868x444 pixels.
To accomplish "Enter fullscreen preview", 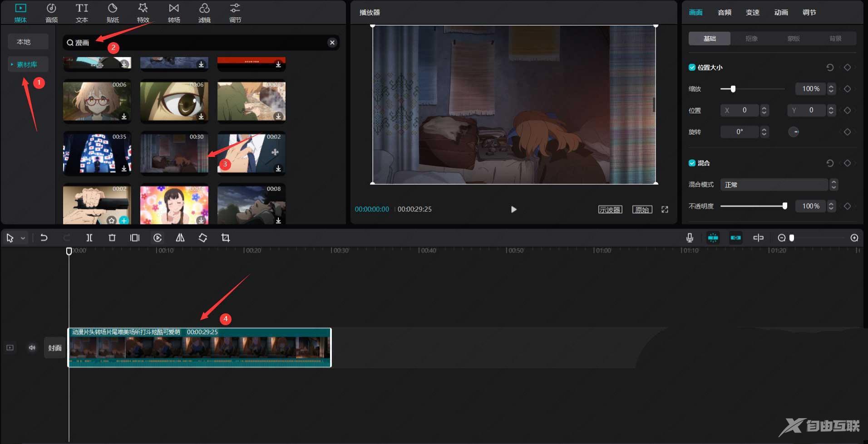I will tap(665, 210).
